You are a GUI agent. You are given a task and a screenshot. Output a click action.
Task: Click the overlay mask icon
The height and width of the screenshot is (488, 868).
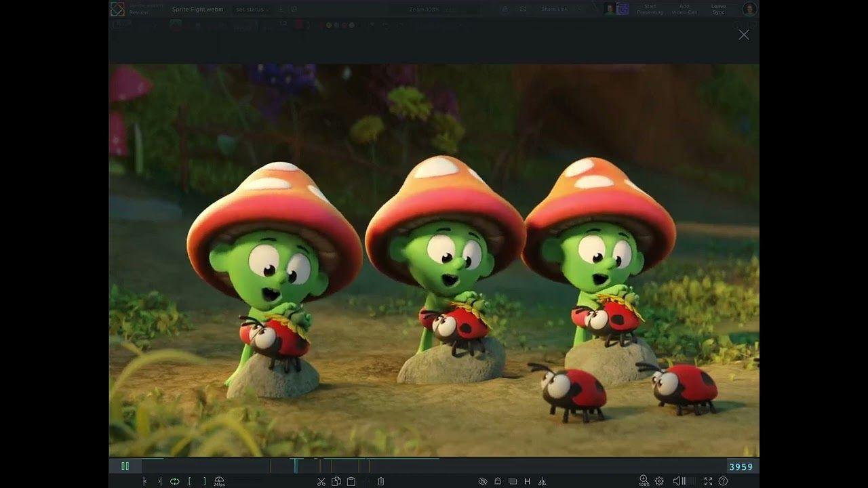coord(513,481)
